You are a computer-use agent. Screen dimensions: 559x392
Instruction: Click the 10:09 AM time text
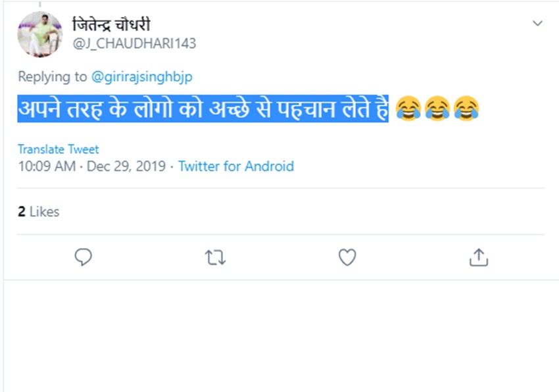(46, 166)
